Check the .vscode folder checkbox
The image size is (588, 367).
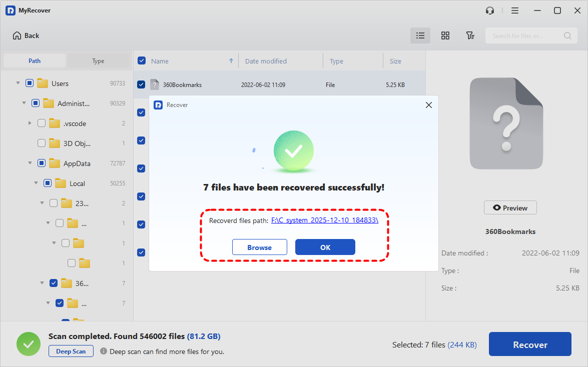[42, 123]
